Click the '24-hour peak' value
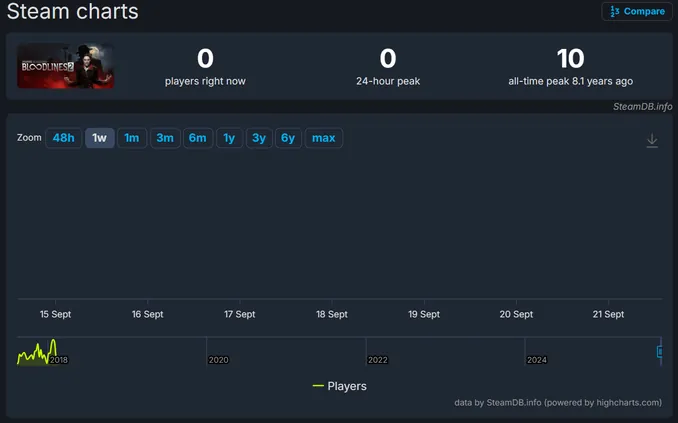 click(x=388, y=58)
